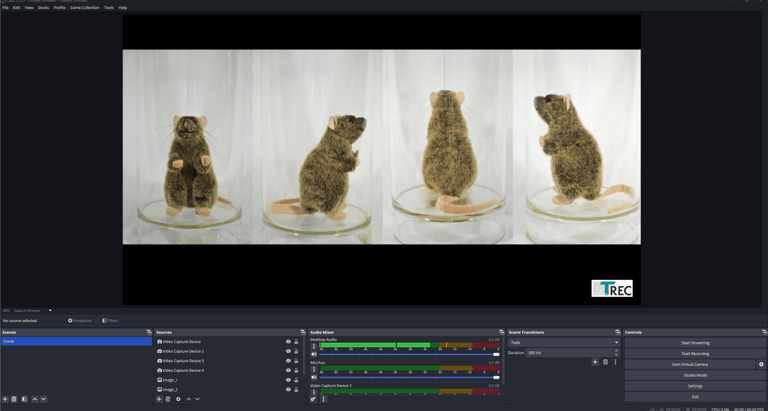Open scene filters icon in Scenes toolbar
Viewport: 768px width, 411px height.
24,399
